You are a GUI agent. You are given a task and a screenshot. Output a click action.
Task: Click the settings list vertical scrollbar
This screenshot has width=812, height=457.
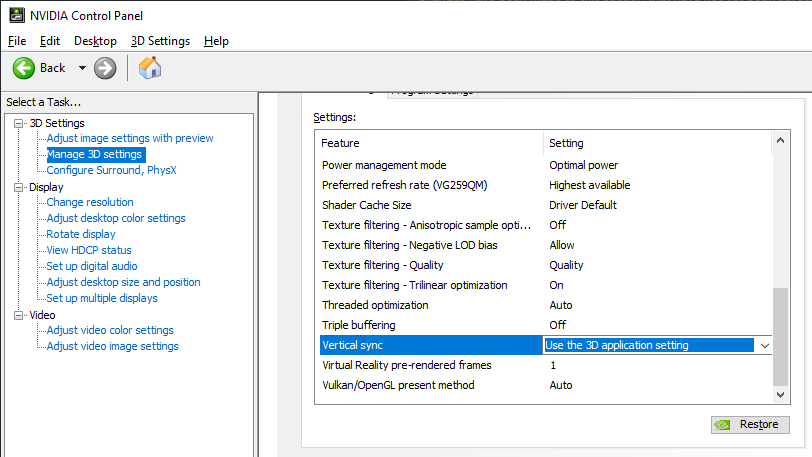(x=781, y=335)
